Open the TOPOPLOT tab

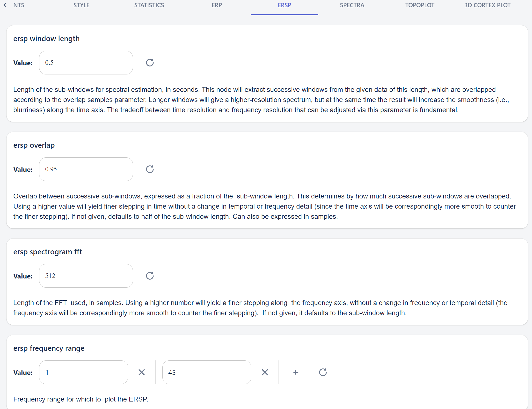[x=420, y=5]
